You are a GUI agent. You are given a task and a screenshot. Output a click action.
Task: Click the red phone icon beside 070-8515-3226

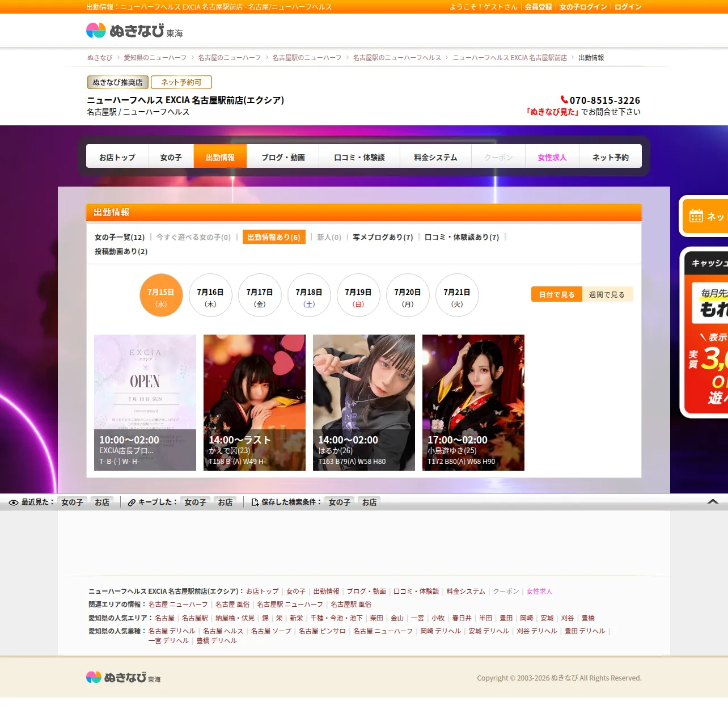pos(564,100)
